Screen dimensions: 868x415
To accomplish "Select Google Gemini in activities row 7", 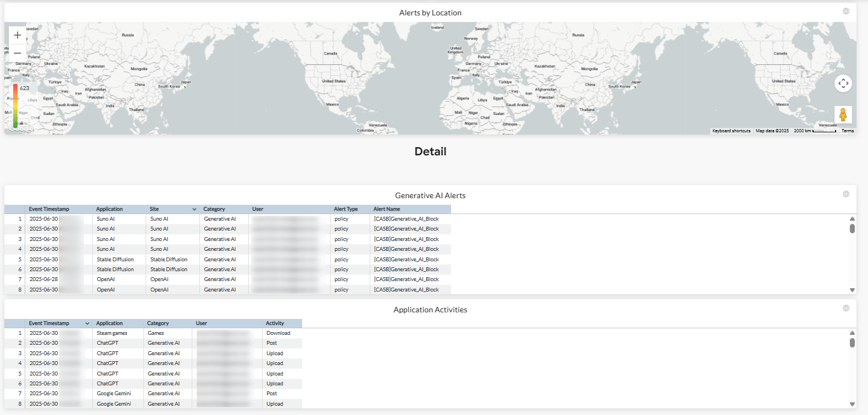I will (x=114, y=394).
